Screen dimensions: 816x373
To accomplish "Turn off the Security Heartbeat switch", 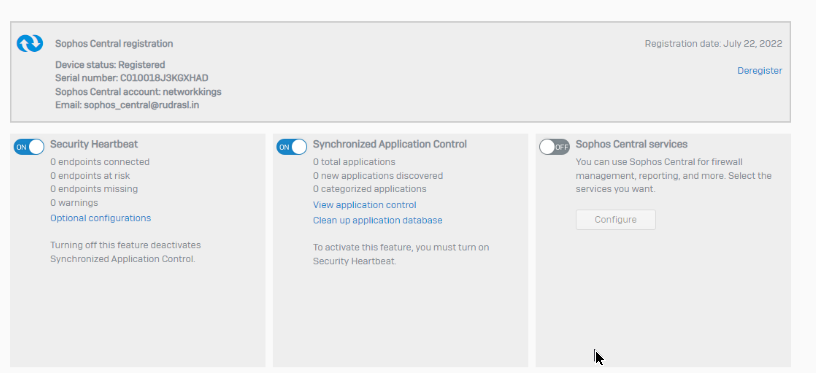I will click(x=29, y=147).
